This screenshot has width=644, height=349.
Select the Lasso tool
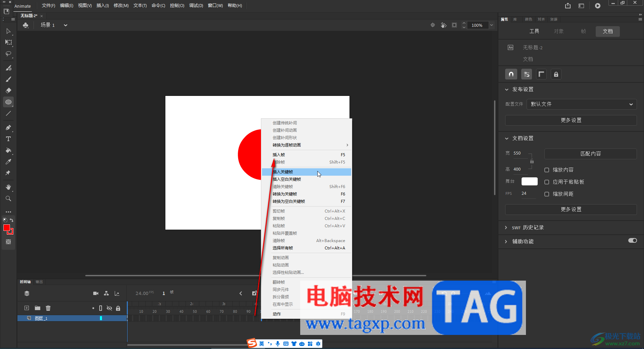tap(8, 54)
